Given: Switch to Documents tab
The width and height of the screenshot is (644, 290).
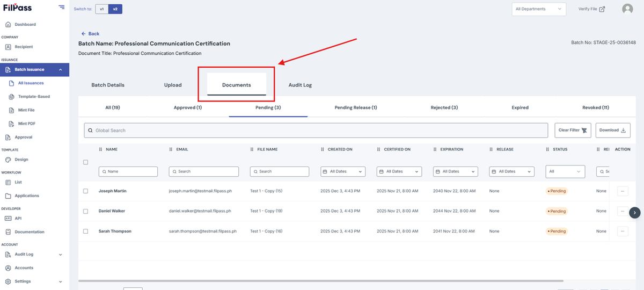Looking at the screenshot, I should [x=237, y=85].
